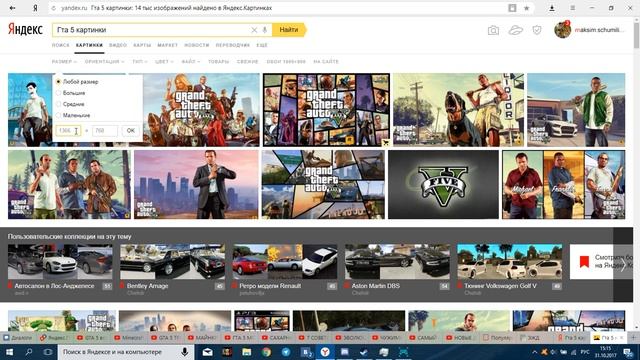Open dog and Franklin GTA image
Screen dimensions: 640x360
pyautogui.click(x=458, y=110)
